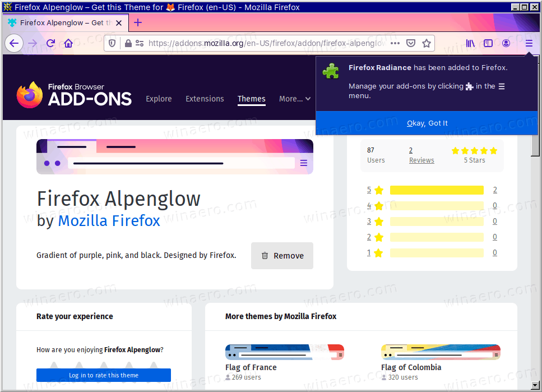This screenshot has width=542, height=392.
Task: Close the Firefox Alpenglow tab
Action: click(x=119, y=23)
